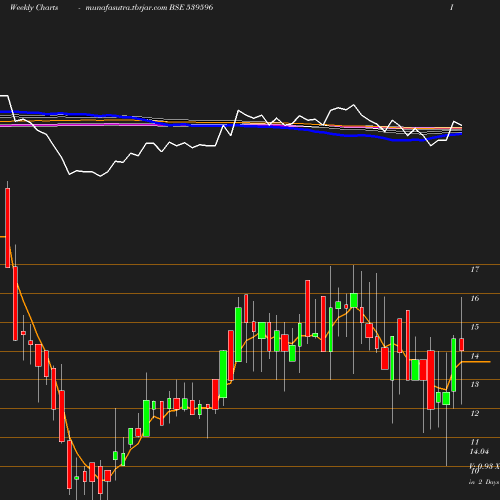The width and height of the screenshot is (500, 500).
Task: Click the '13' price axis label
Action: point(475,384)
